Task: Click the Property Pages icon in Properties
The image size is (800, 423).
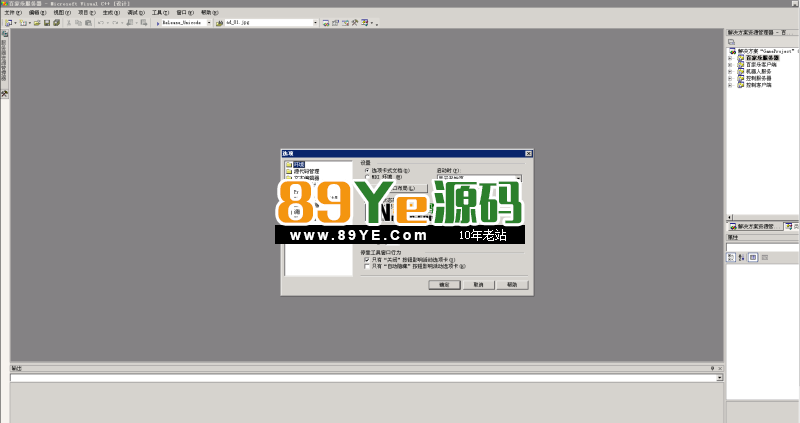Action: [x=764, y=258]
